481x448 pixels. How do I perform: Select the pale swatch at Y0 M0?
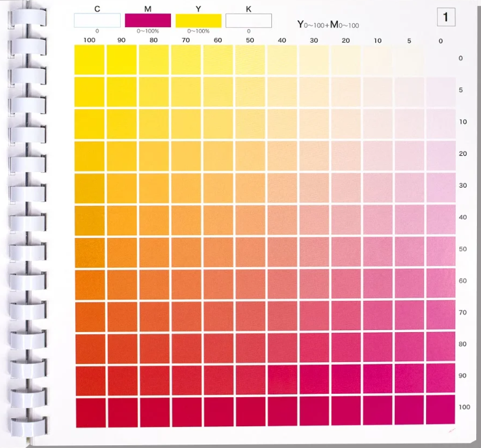441,60
